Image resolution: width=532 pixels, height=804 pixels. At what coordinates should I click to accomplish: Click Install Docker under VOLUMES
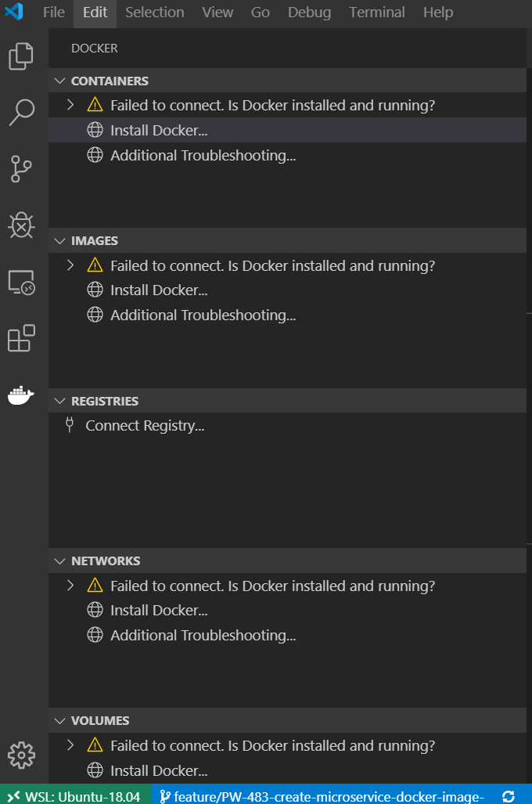[x=159, y=770]
